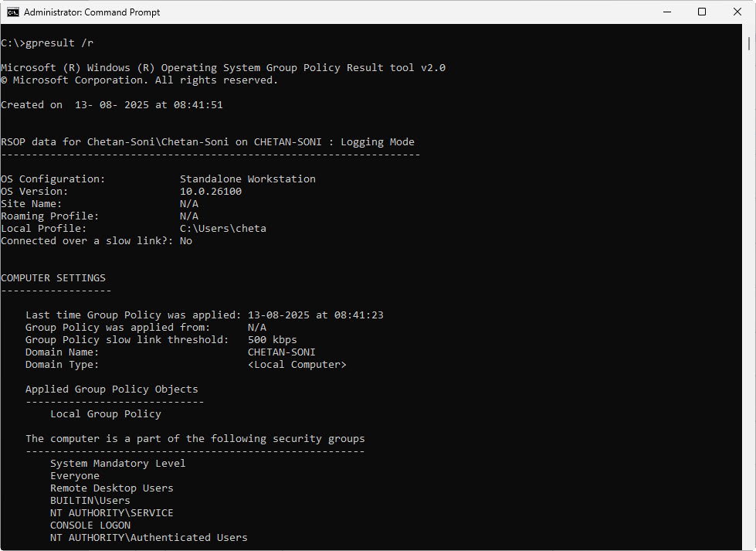Minimize the Command Prompt window
This screenshot has width=756, height=551.
[x=667, y=12]
